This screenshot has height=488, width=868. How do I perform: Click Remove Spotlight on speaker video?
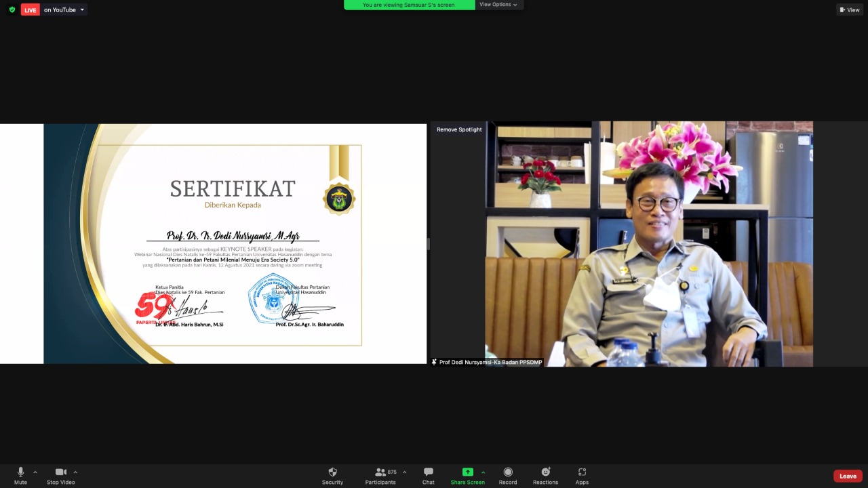coord(459,129)
